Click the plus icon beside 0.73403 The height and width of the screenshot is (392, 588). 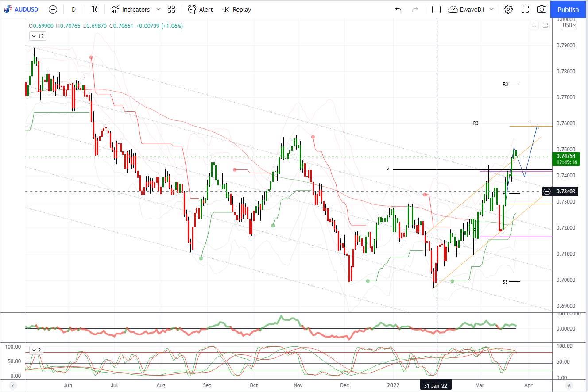click(x=547, y=191)
